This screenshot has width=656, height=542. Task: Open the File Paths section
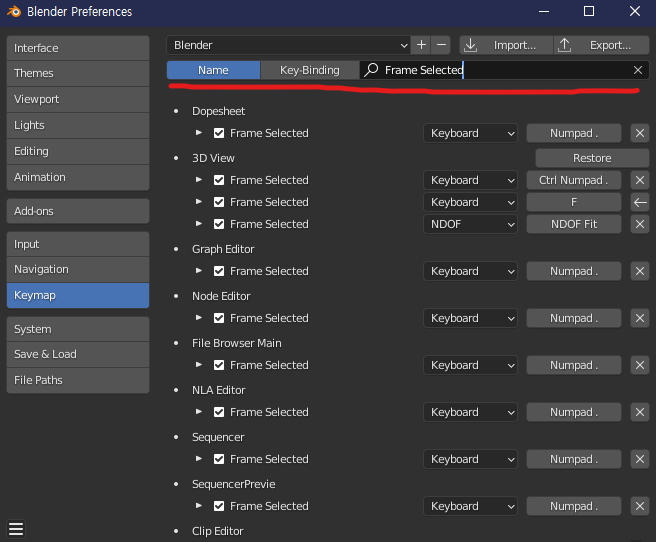click(78, 380)
